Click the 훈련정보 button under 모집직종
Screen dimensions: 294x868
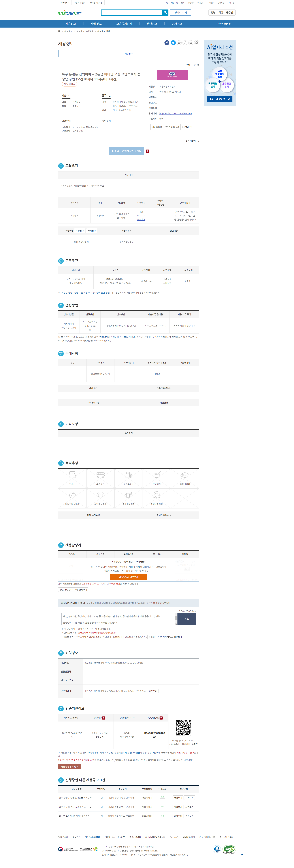(80, 231)
